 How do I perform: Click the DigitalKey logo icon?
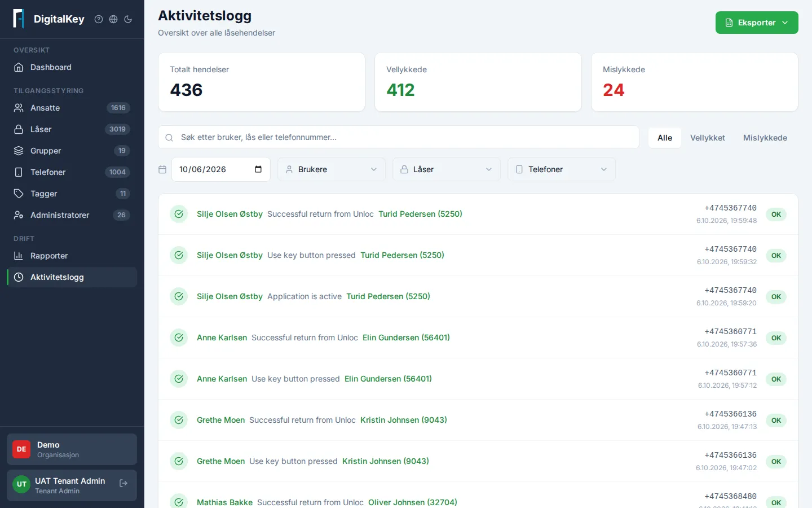(19, 19)
